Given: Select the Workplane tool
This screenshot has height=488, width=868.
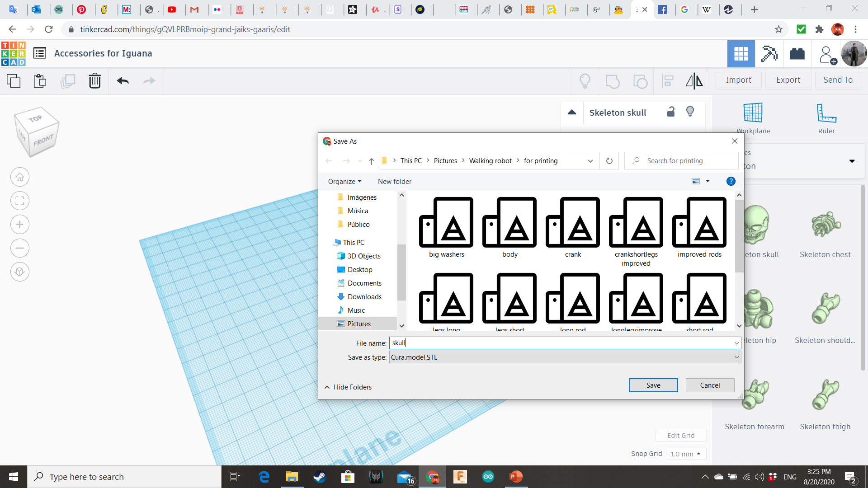Looking at the screenshot, I should (753, 118).
